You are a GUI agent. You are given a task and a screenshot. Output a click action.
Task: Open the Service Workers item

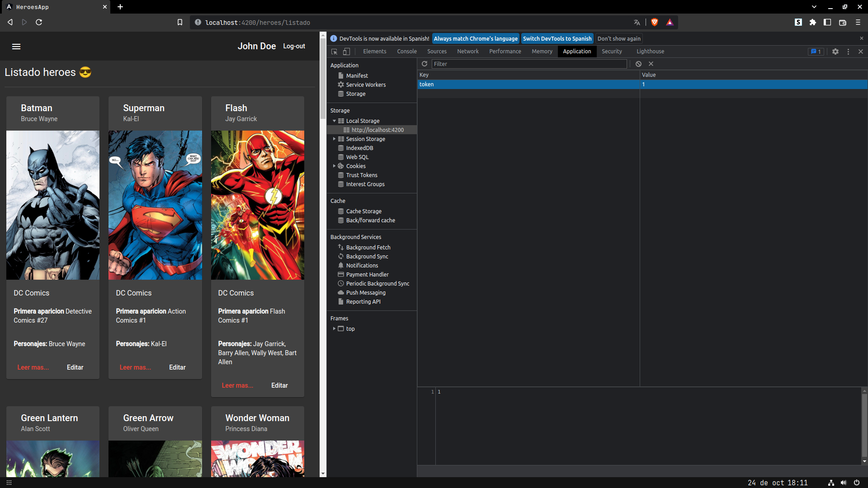pyautogui.click(x=366, y=84)
